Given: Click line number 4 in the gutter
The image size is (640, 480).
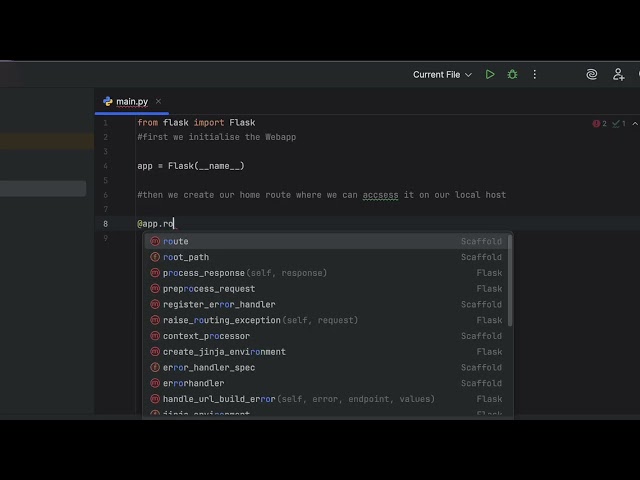Looking at the screenshot, I should [x=106, y=166].
